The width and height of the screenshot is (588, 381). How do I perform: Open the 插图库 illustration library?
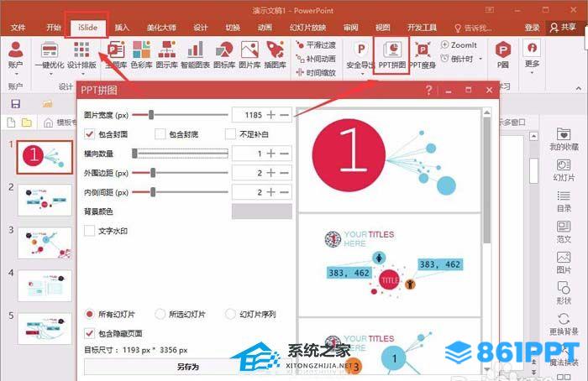coord(275,50)
